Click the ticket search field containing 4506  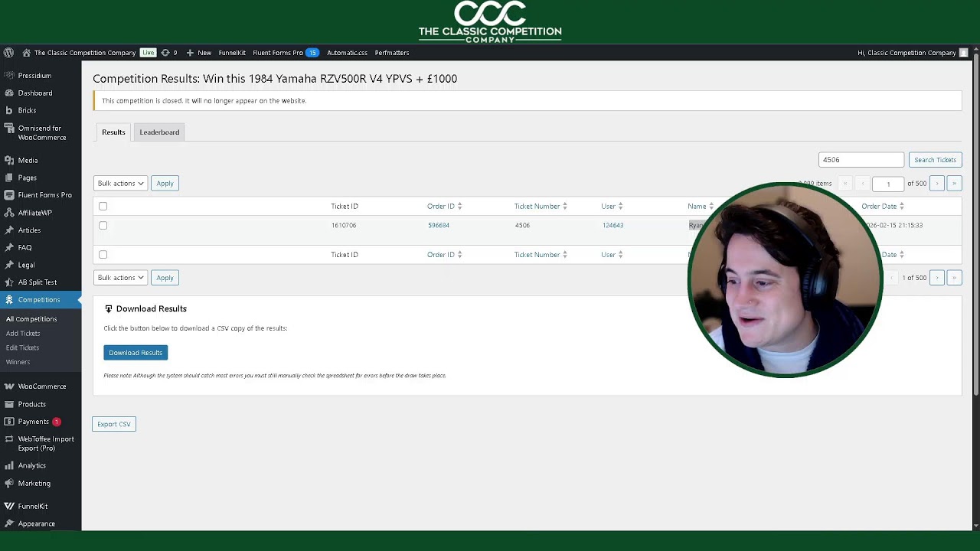coord(861,160)
